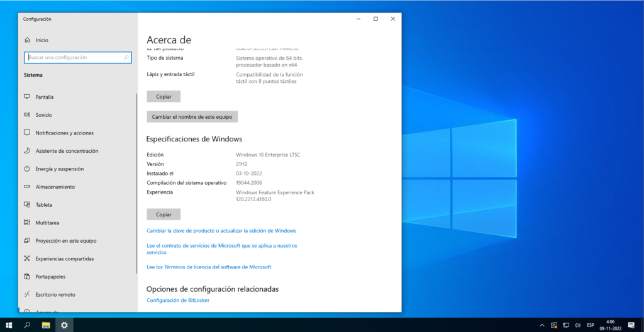Click the sidebar vertical scrollbar
The image size is (644, 332).
136,184
